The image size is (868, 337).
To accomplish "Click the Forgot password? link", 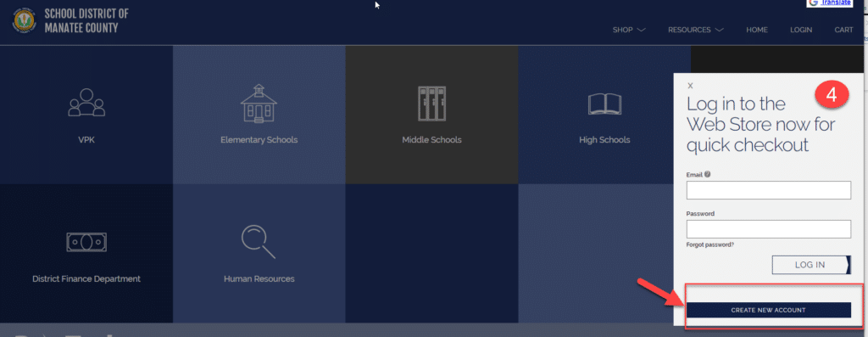I will [710, 244].
